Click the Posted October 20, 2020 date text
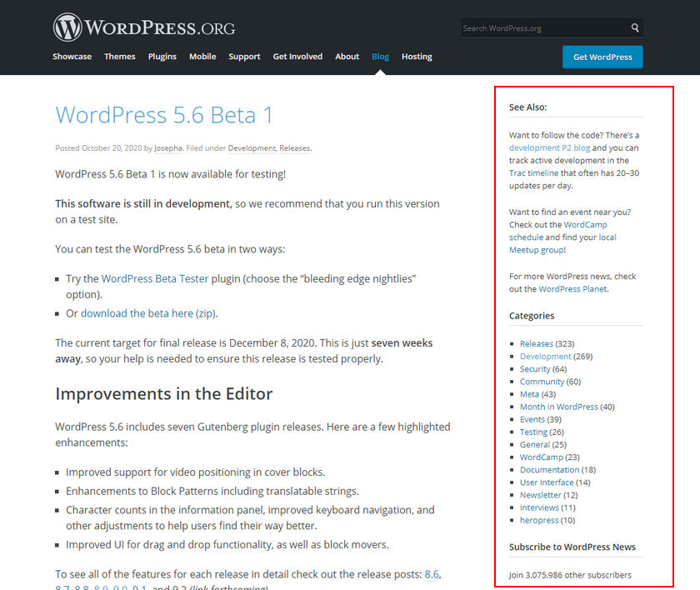This screenshot has width=700, height=590. pyautogui.click(x=98, y=148)
